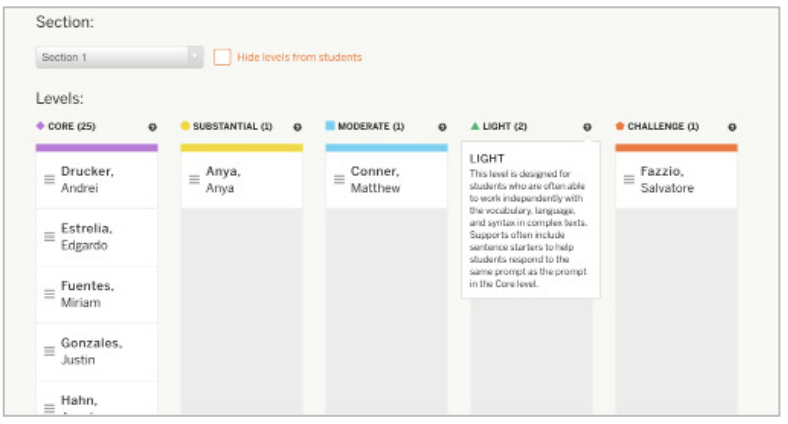This screenshot has height=424, width=788.
Task: Click help icon next to MODERATE level
Action: click(442, 127)
